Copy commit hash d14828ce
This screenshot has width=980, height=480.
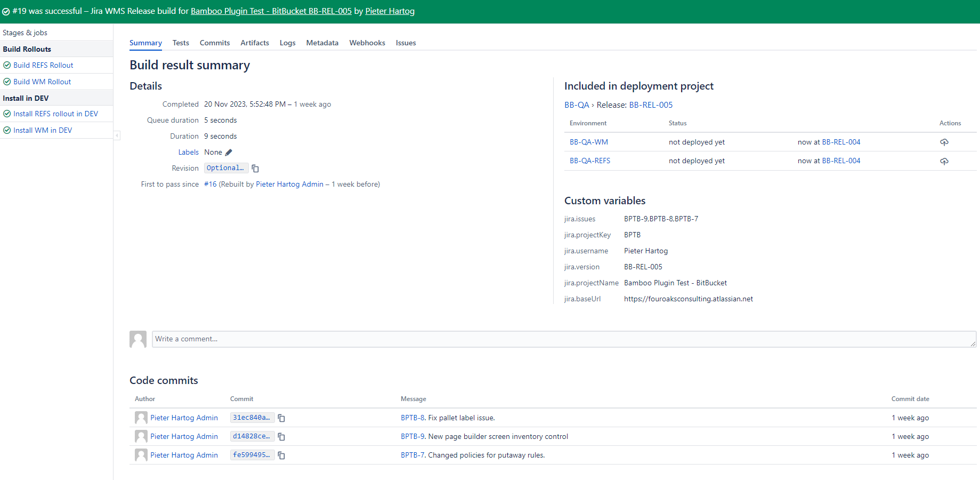coord(281,437)
